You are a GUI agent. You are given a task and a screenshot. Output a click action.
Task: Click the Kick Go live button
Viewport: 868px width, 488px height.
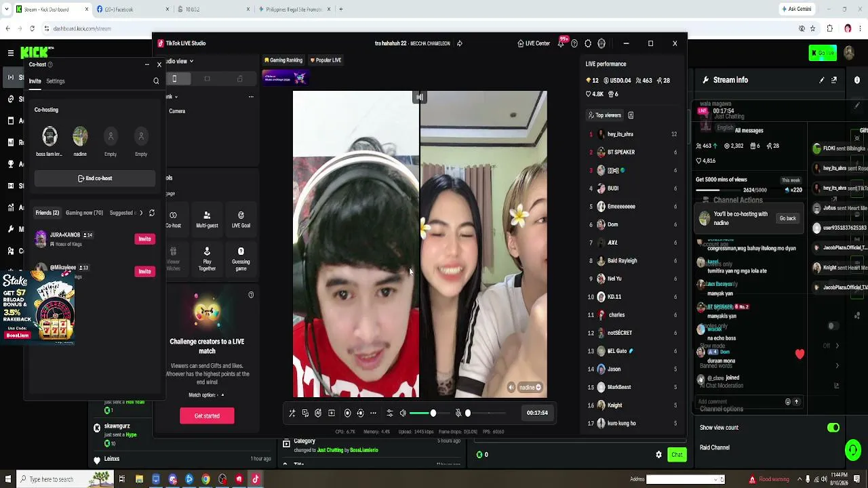[x=823, y=54]
